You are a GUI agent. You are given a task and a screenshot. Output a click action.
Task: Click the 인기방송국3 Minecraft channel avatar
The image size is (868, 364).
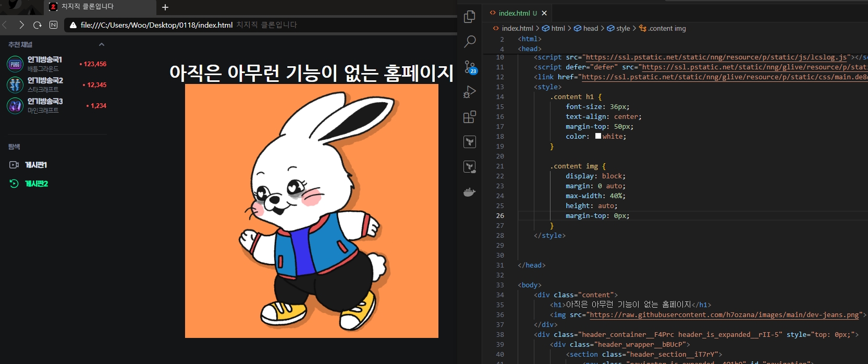pos(15,106)
